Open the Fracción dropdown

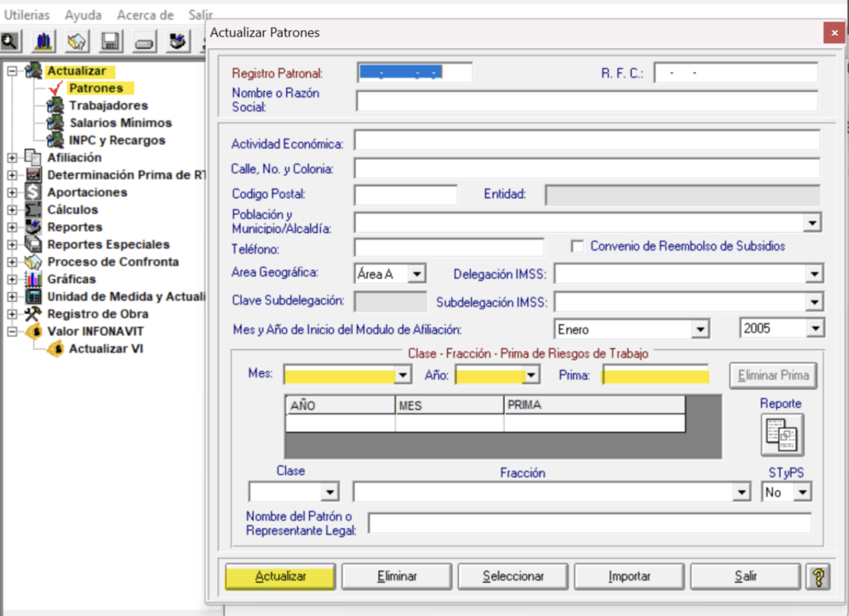(741, 492)
